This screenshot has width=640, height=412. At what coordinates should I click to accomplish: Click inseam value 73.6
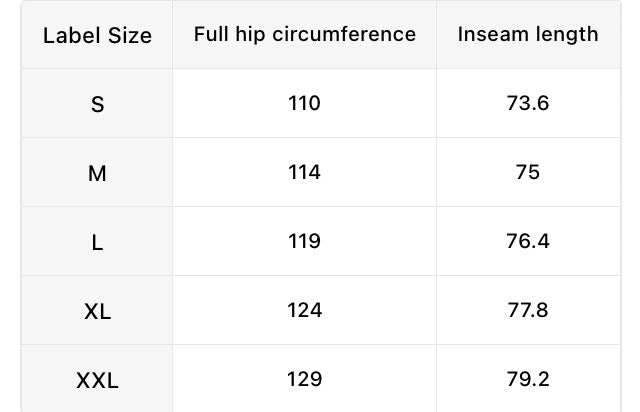[528, 103]
